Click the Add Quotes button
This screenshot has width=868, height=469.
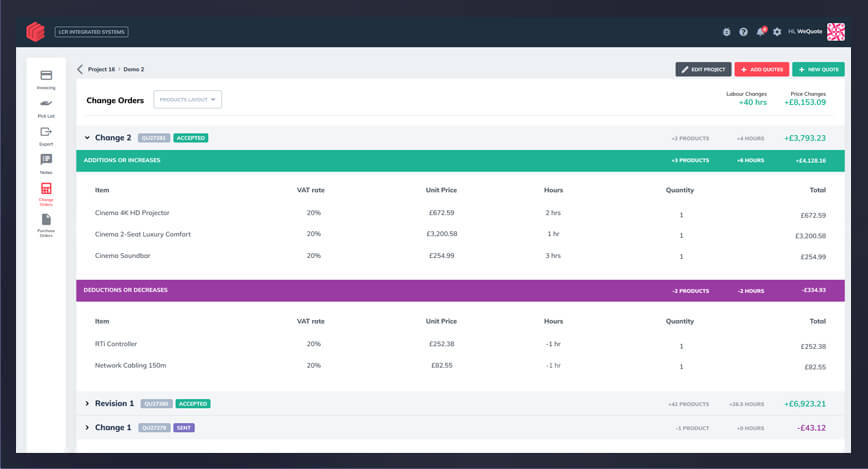pos(761,69)
